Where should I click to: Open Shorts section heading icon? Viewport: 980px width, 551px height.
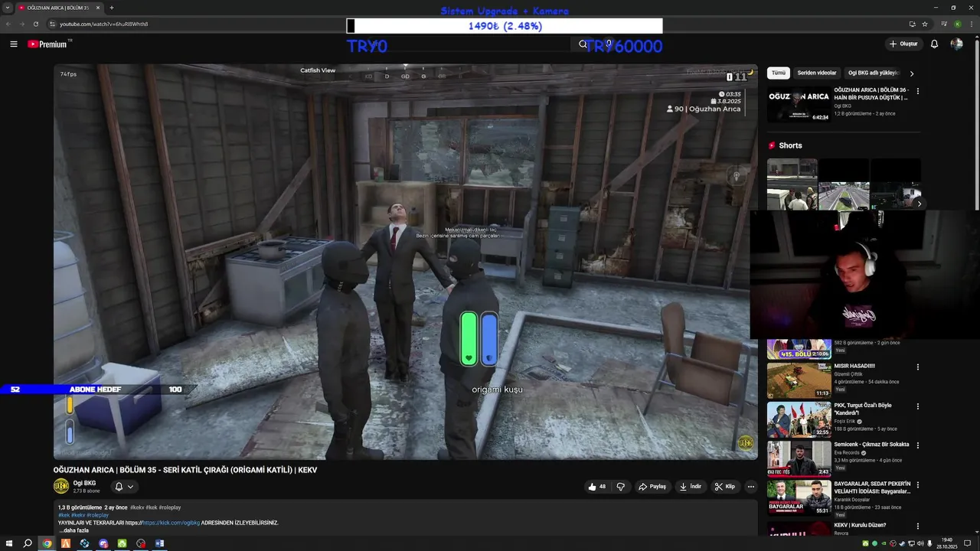[772, 145]
